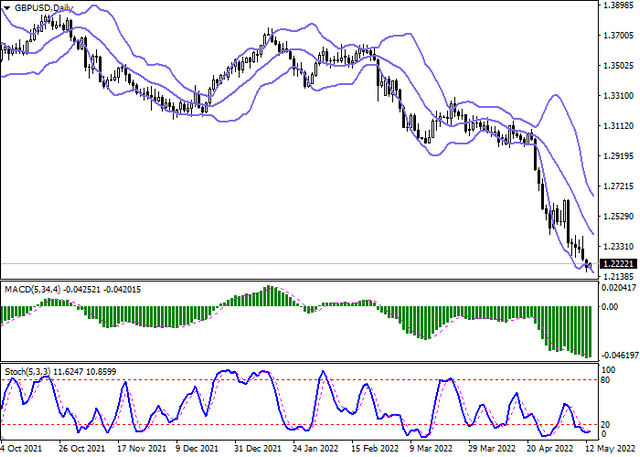This screenshot has width=640, height=457.
Task: Click the Stochastic overbought level label 80
Action: [607, 380]
